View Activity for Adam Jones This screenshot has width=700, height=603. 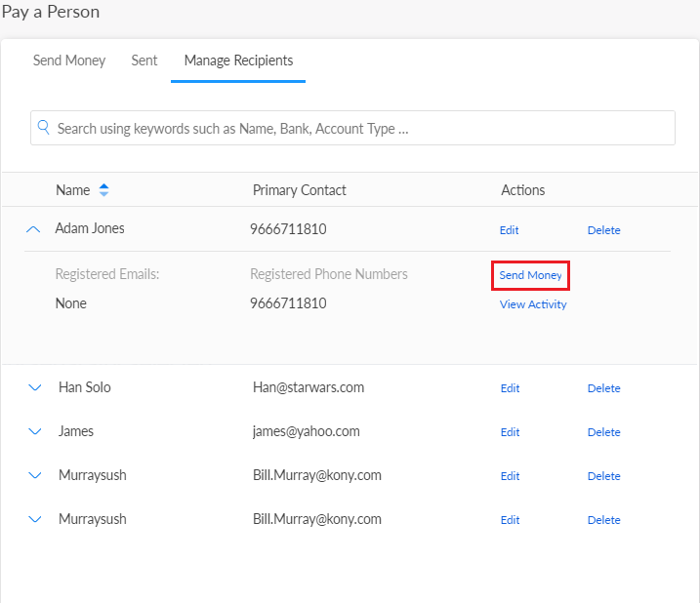click(533, 304)
